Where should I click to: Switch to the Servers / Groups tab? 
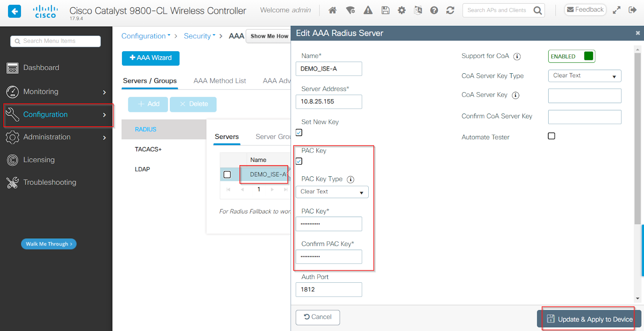[150, 81]
